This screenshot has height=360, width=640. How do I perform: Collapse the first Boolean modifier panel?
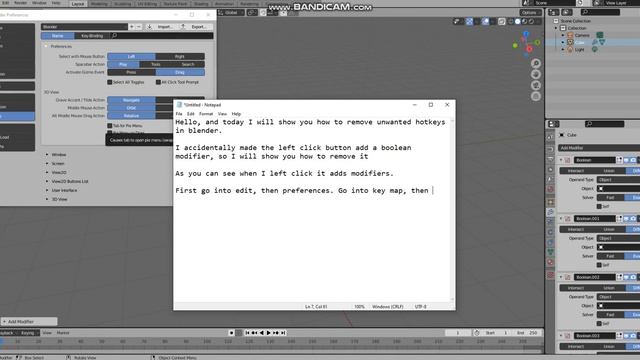(561, 160)
